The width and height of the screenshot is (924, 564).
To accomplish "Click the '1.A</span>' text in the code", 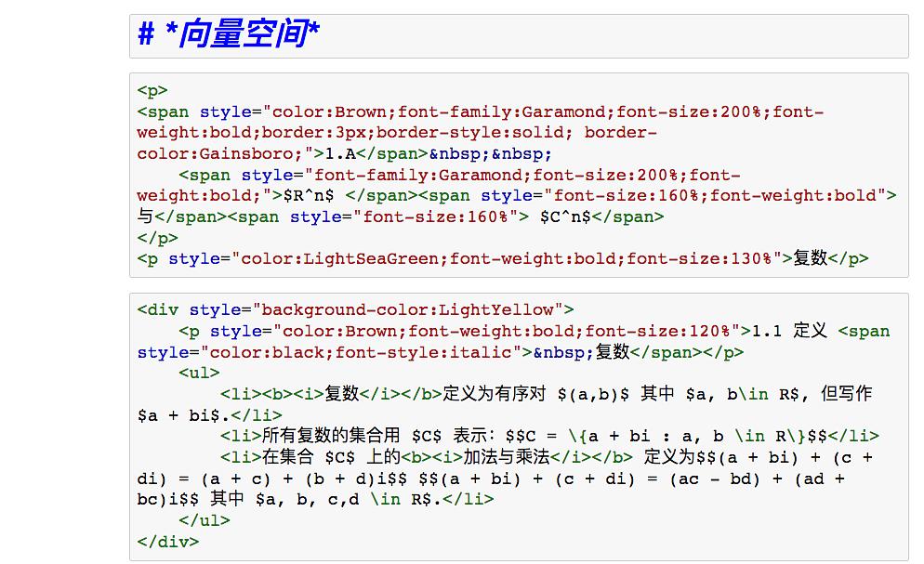I will pyautogui.click(x=376, y=154).
